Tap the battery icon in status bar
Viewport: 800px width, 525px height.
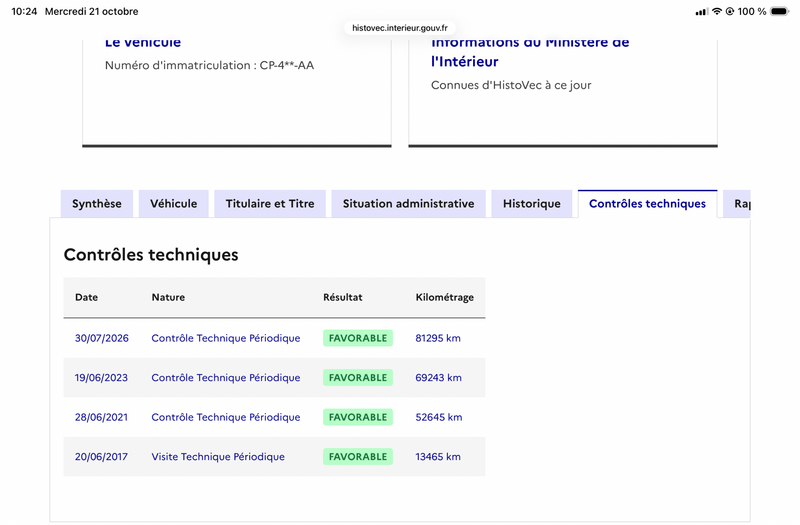click(x=780, y=11)
